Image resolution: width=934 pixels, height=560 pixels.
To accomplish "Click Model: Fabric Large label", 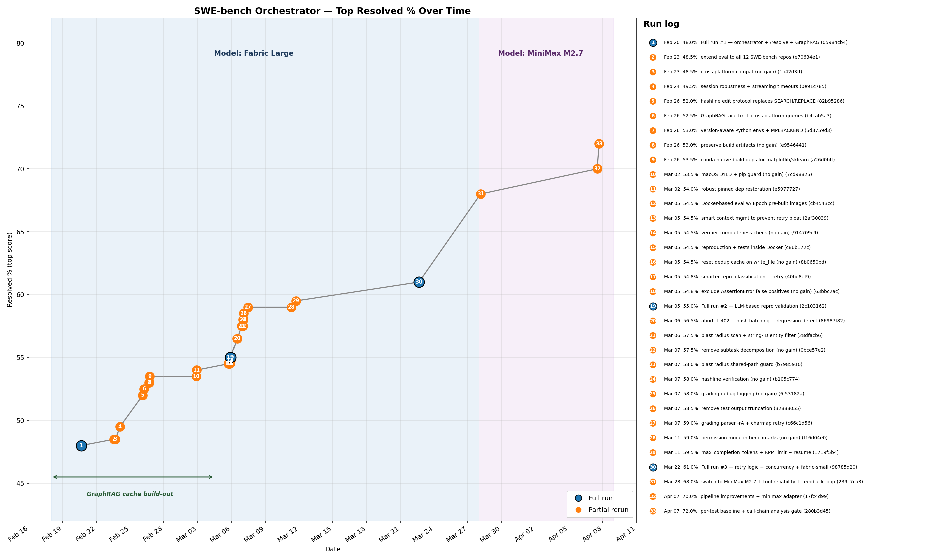I will point(254,53).
